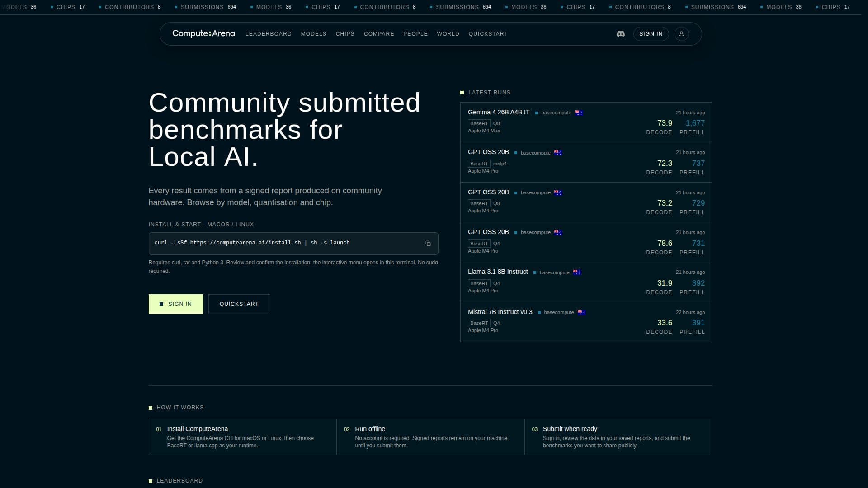Click the flag icon on Llama 3.1 8B row

(577, 272)
